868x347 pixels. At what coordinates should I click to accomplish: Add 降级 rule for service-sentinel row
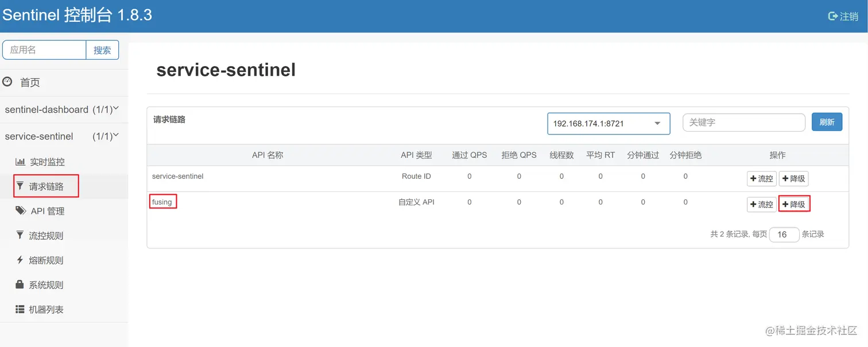(x=794, y=179)
